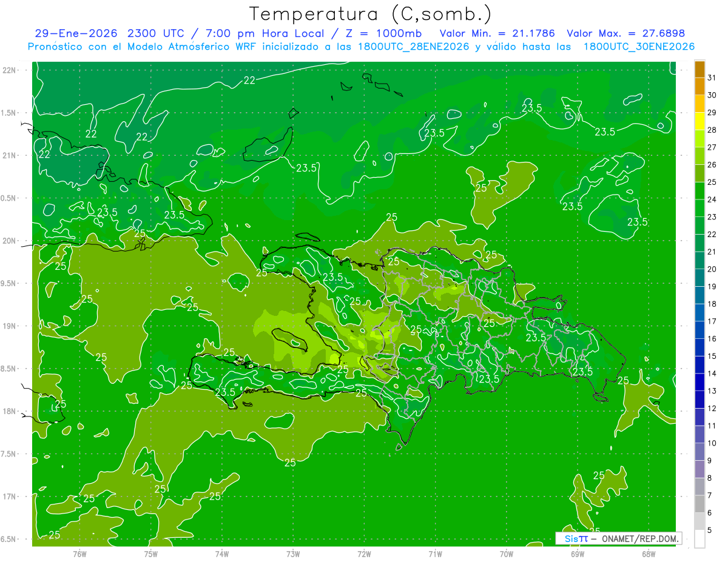Click the '2300 UTC' time text
Screen dimensions: 728x562
point(157,33)
